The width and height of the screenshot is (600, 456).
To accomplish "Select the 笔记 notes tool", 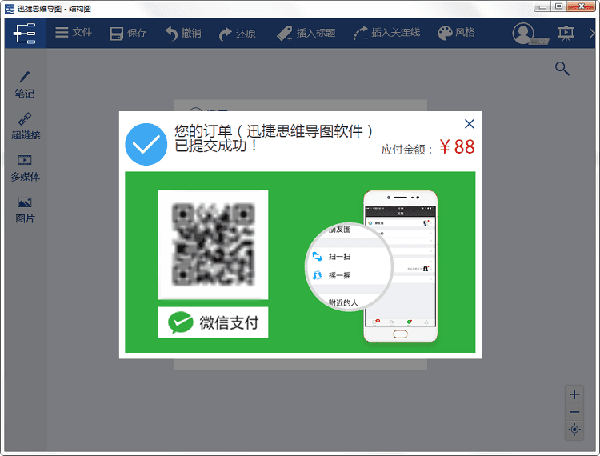I will coord(24,85).
